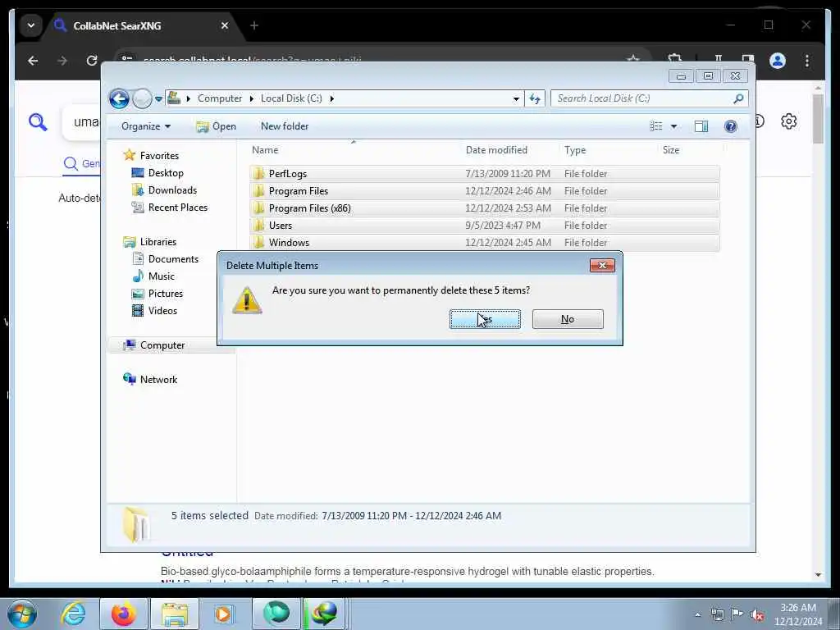Click the Explorer back navigation arrow
Image resolution: width=840 pixels, height=630 pixels.
tap(119, 98)
